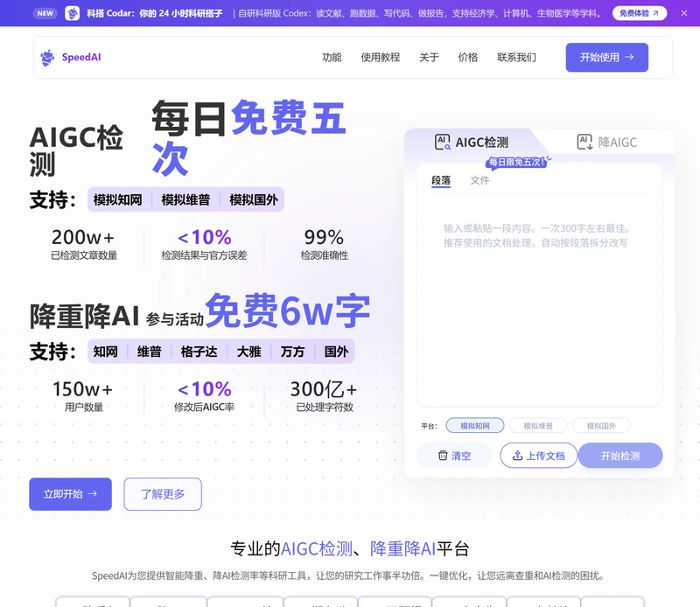
Task: Click the 300亿+ 已处理字符数 stat
Action: (324, 395)
